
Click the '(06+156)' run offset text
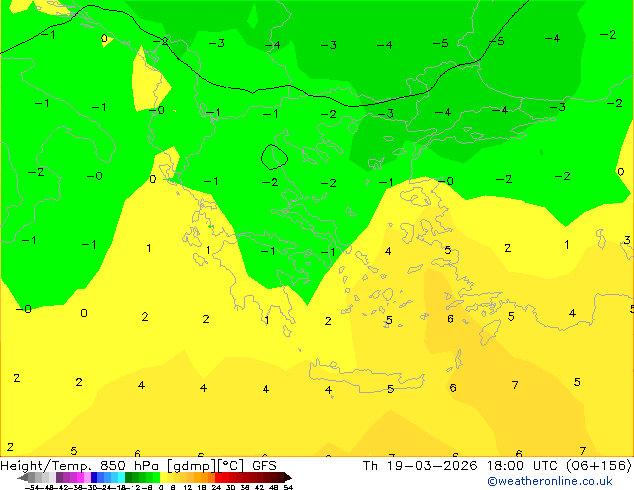click(599, 465)
